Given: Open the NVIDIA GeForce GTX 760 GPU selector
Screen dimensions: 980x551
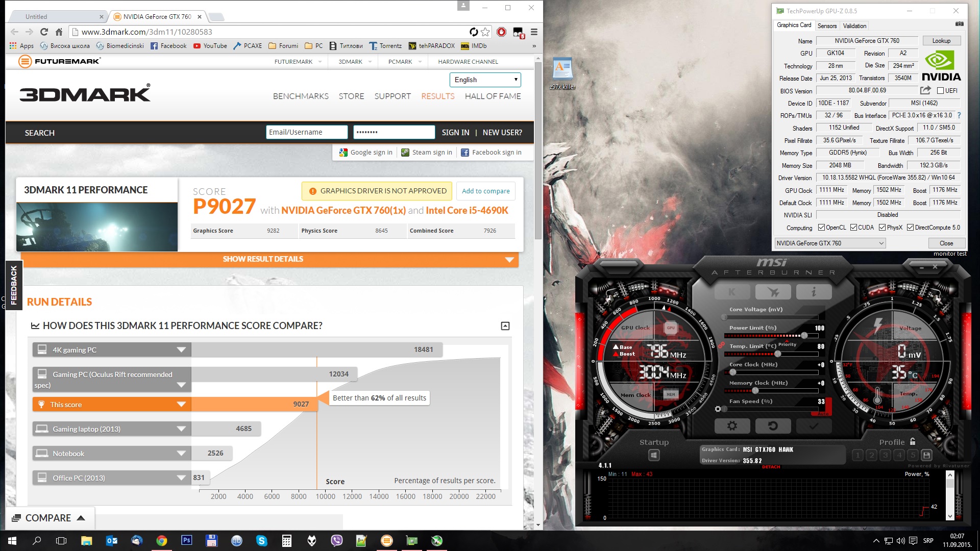Looking at the screenshot, I should tap(830, 243).
